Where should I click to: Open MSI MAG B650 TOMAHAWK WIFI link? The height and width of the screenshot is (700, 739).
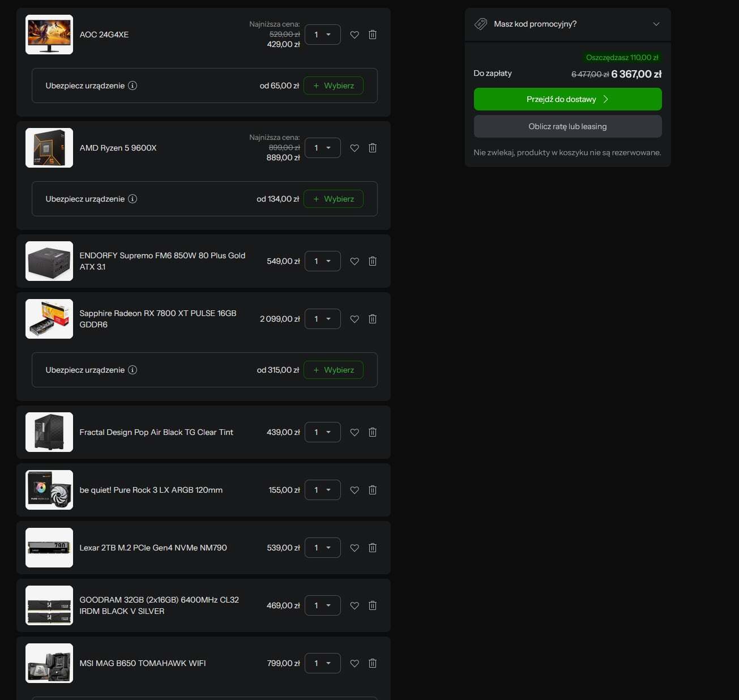pos(143,663)
